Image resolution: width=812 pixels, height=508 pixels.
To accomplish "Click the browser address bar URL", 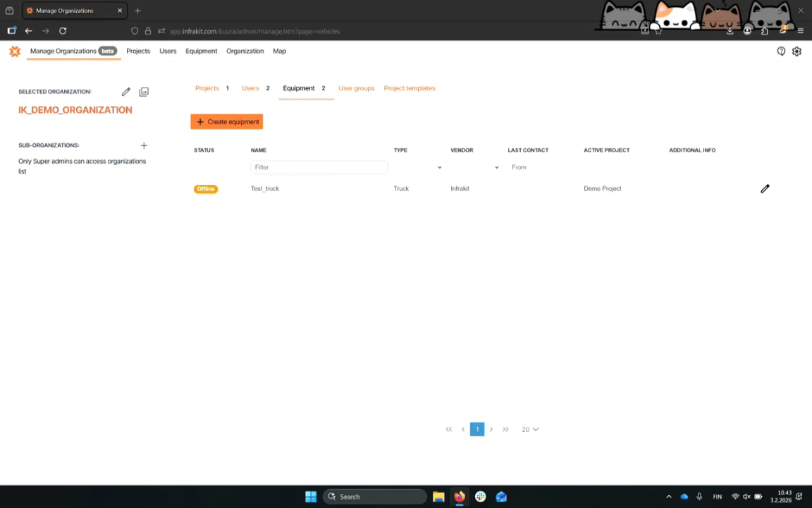I will 254,31.
